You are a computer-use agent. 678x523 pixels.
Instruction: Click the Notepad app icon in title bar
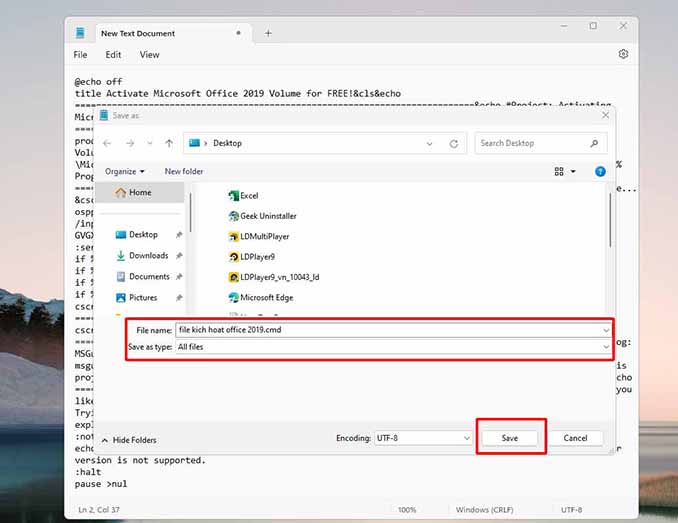coord(80,33)
